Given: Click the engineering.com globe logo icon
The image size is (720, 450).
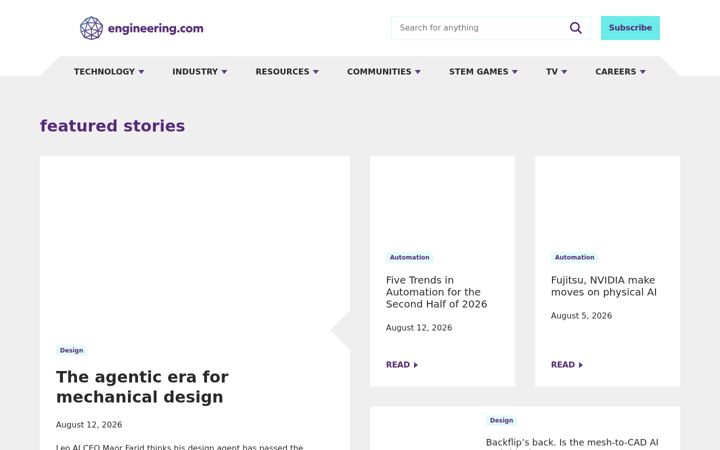Looking at the screenshot, I should [91, 28].
